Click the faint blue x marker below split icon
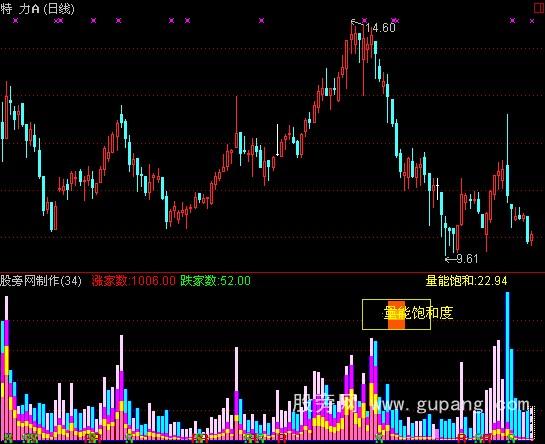Image resolution: width=545 pixels, height=444 pixels. [532, 21]
